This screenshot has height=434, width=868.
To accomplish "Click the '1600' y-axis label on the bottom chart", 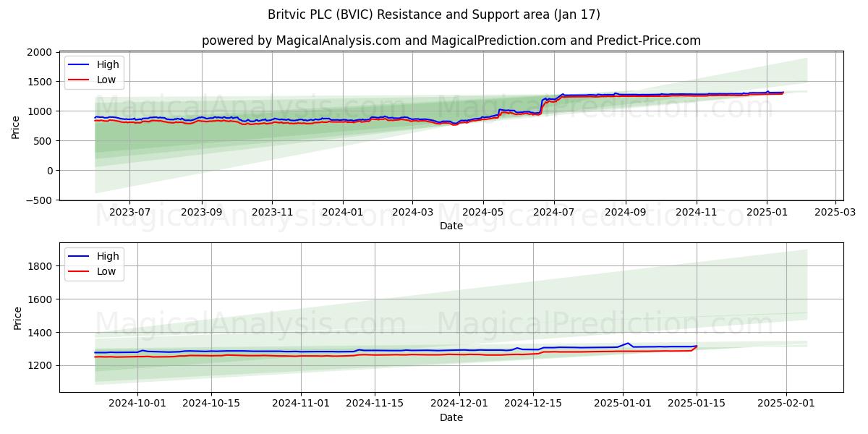I will pos(41,299).
